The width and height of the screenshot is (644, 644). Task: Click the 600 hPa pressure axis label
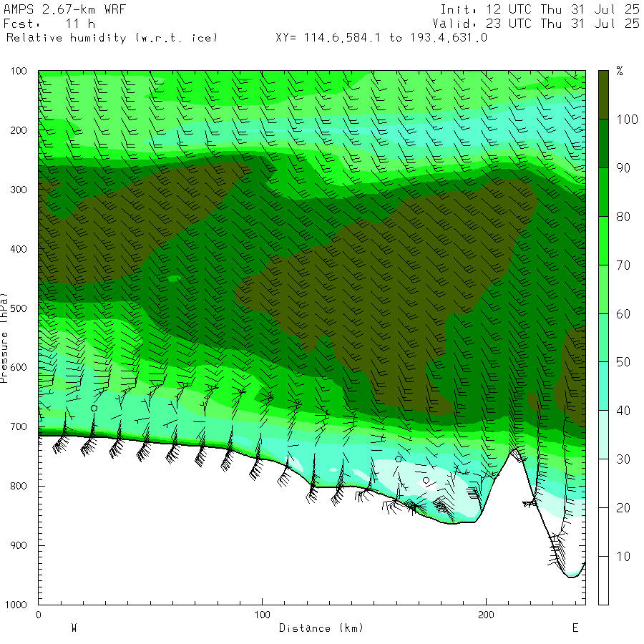tap(19, 368)
